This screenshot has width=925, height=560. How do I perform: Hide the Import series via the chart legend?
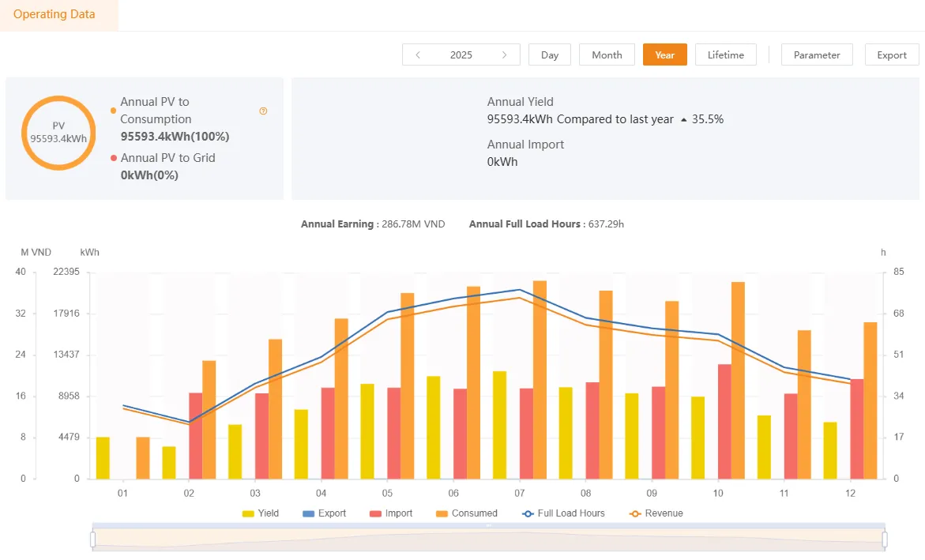tap(390, 513)
